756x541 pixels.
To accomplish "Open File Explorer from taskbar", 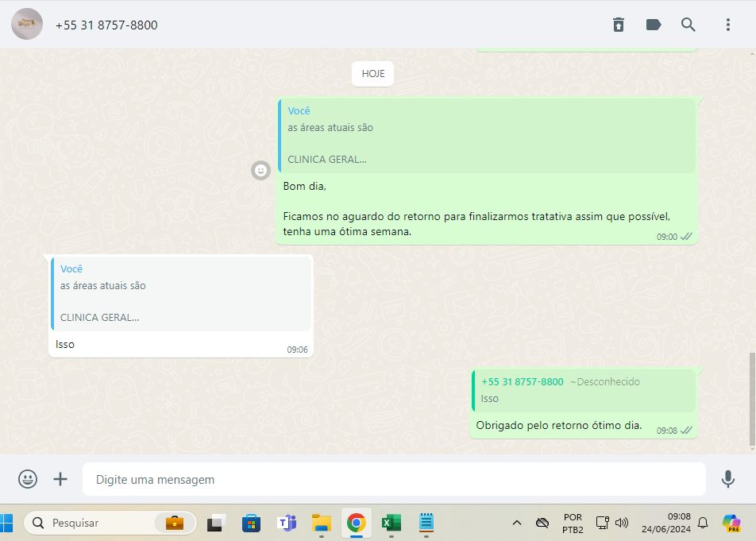I will [x=322, y=523].
